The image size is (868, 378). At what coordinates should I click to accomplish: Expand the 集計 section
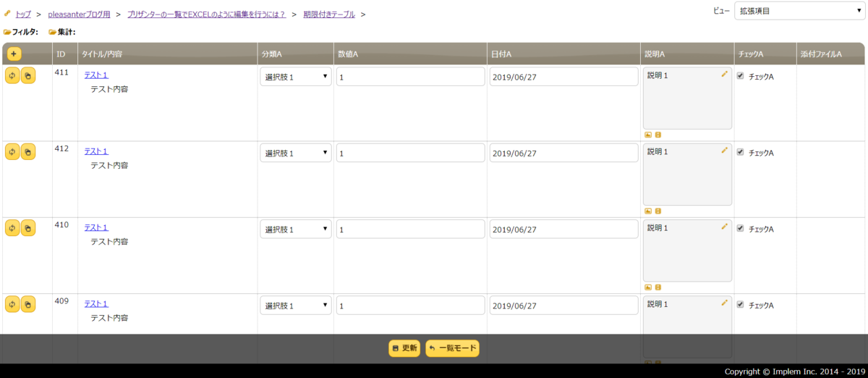62,32
